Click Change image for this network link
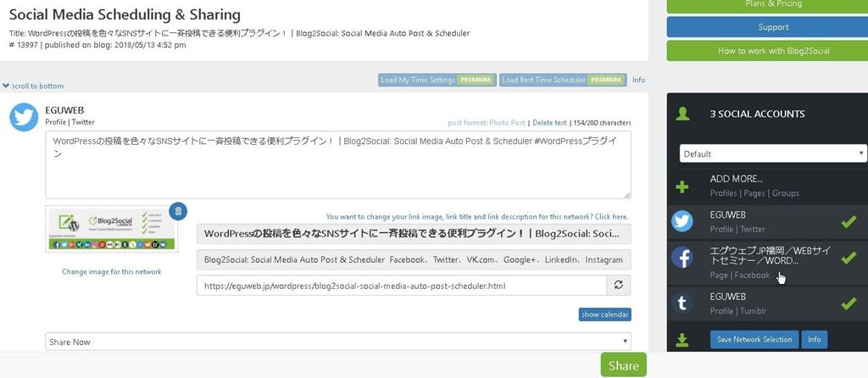Image resolution: width=868 pixels, height=378 pixels. pos(111,271)
